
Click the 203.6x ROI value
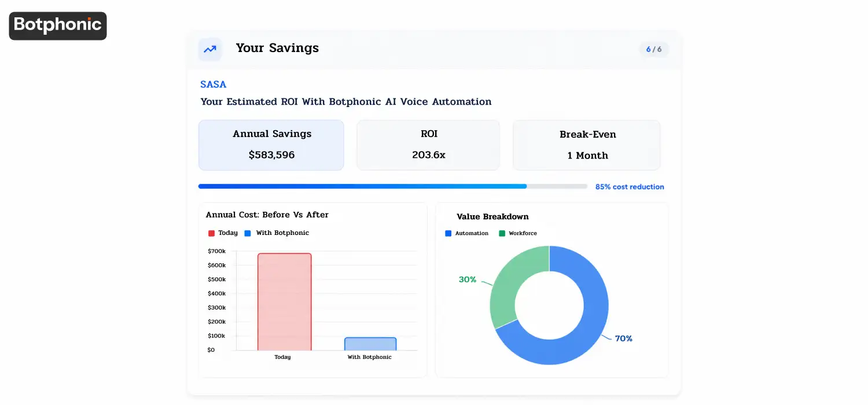[429, 155]
